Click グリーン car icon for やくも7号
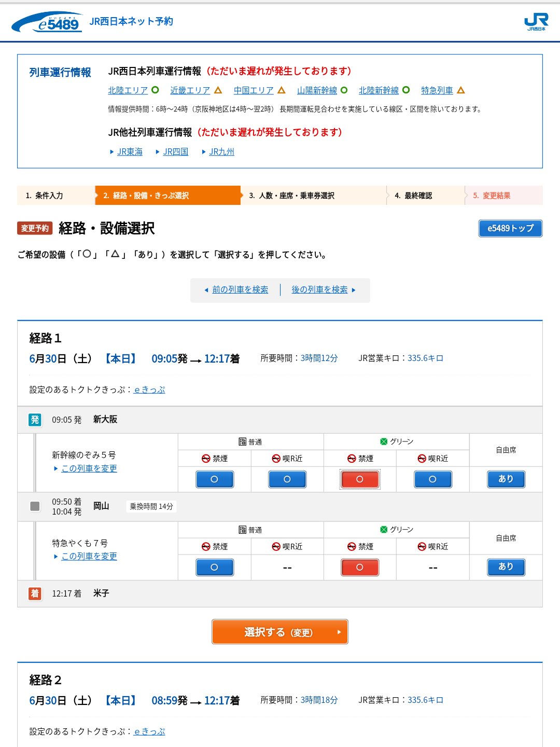The image size is (560, 747). pyautogui.click(x=384, y=530)
